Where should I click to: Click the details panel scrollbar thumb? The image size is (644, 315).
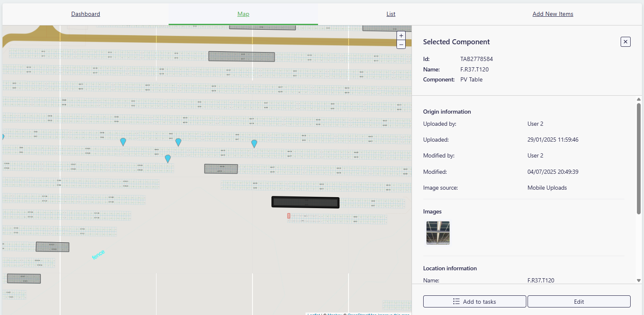pos(639,159)
